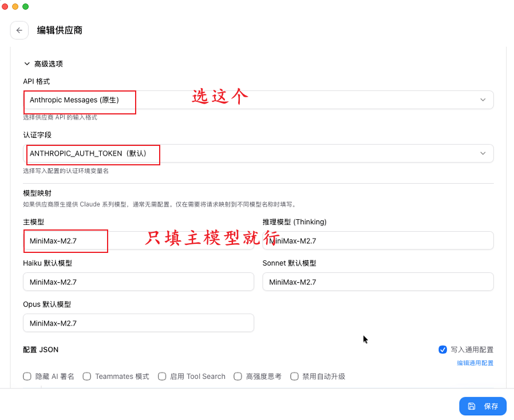This screenshot has height=420, width=514.
Task: Enable the Teammates 模式 checkbox
Action: 87,377
